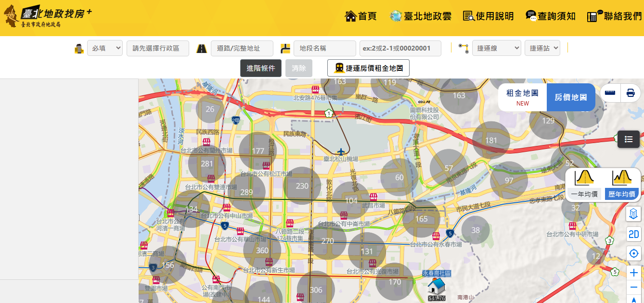Toggle 歷年均價 historical average mode

click(622, 194)
